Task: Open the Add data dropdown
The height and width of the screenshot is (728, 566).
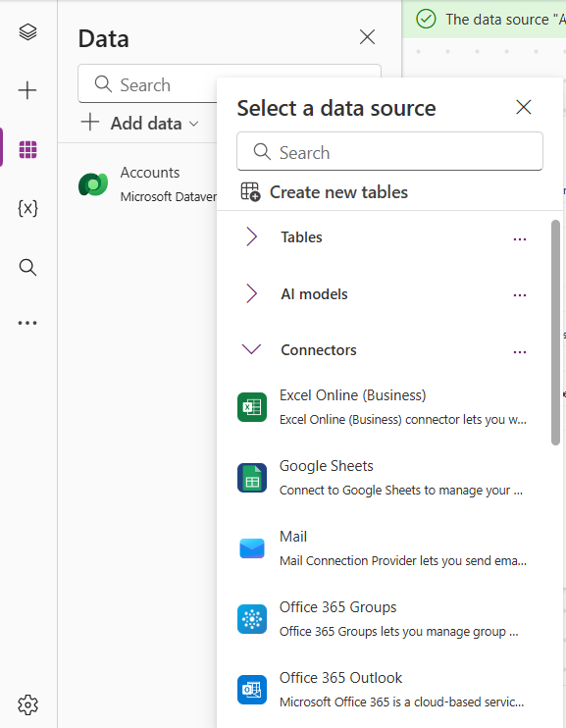Action: click(x=140, y=124)
